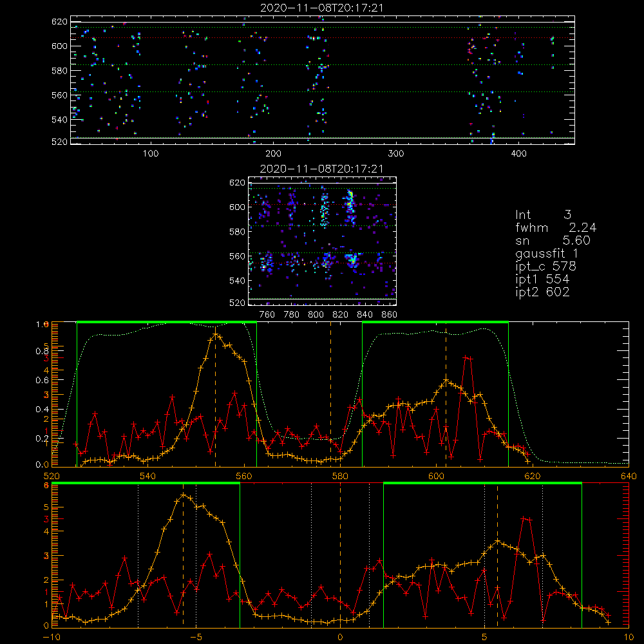This screenshot has height=644, width=644.
Task: Click the 400 tick label on the wide image
Action: pos(518,154)
